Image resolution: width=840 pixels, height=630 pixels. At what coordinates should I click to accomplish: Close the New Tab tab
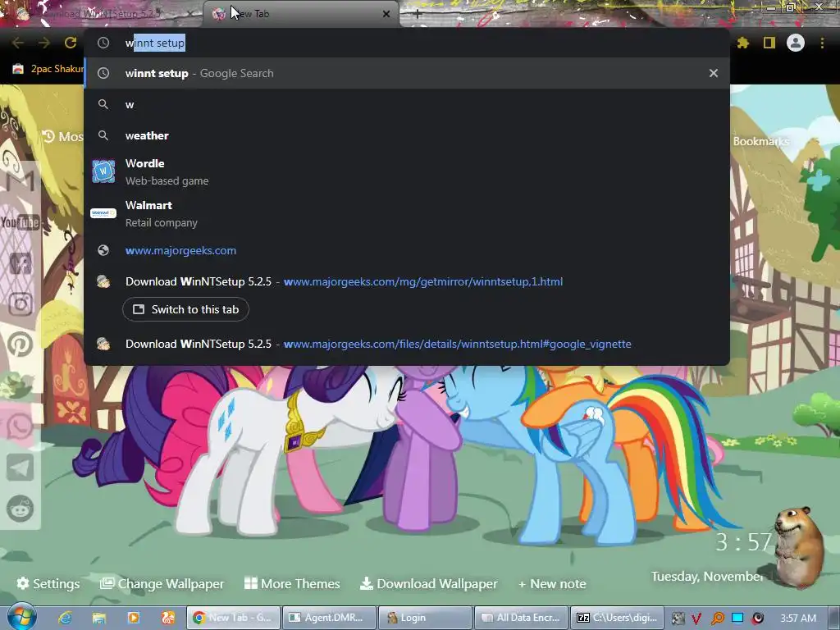tap(386, 14)
